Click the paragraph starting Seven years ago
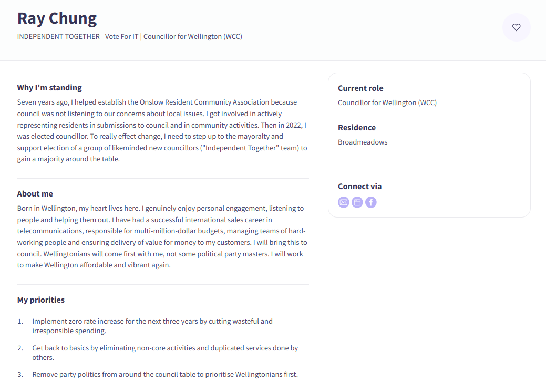The height and width of the screenshot is (392, 546). point(162,130)
